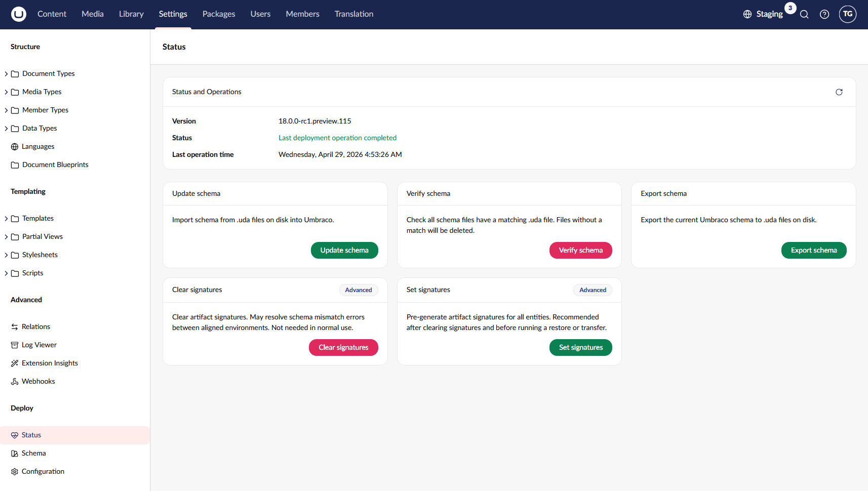Go to the Media section

pos(93,14)
